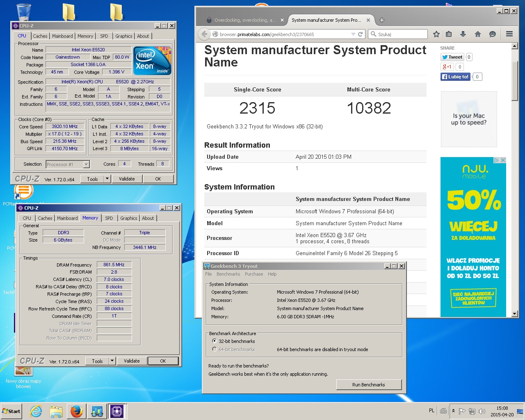Viewport: 525px width, 420px height.
Task: Open Nowy obraz mapy bitowej desktop file
Action: [x=23, y=377]
